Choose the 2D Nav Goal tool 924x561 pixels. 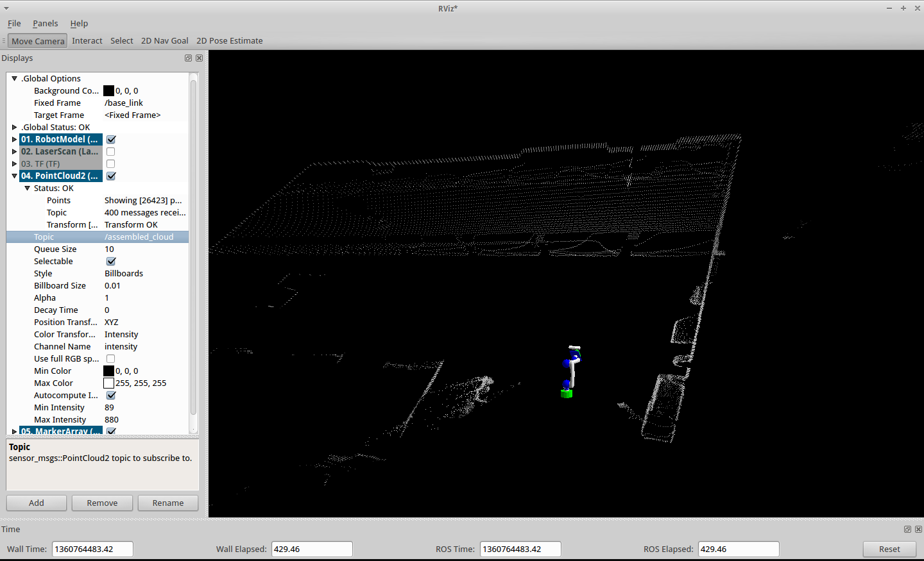[x=165, y=40]
